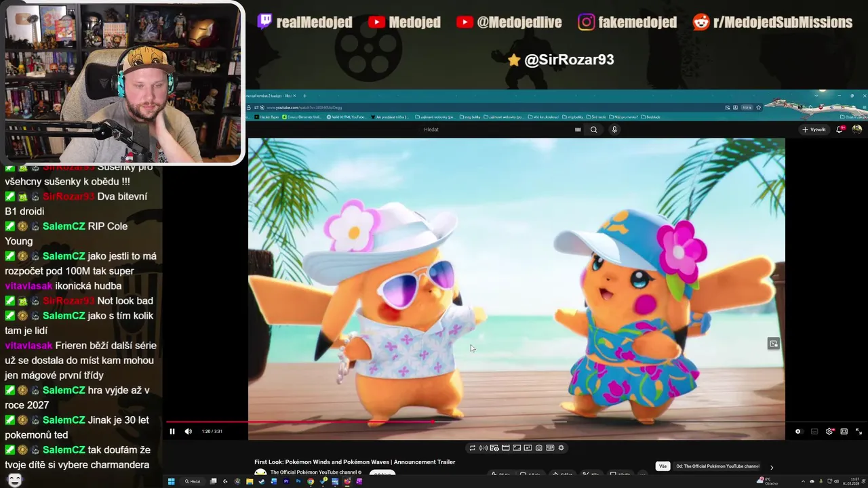Open the keyboard shortcuts icon below the video

click(550, 447)
